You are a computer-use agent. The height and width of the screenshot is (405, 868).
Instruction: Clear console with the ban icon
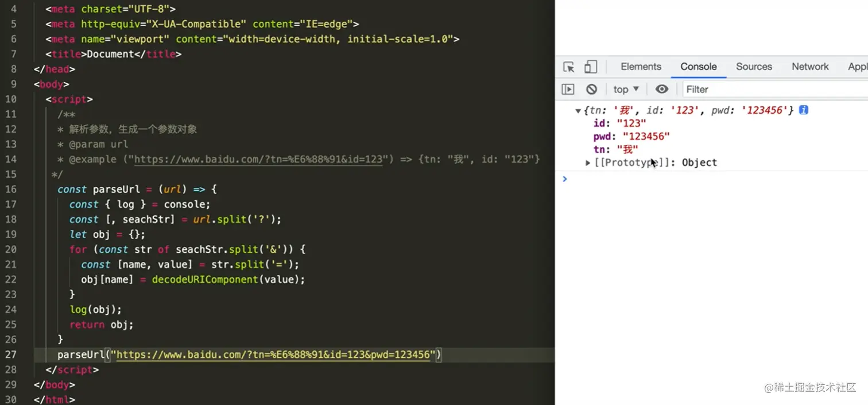[x=591, y=89]
